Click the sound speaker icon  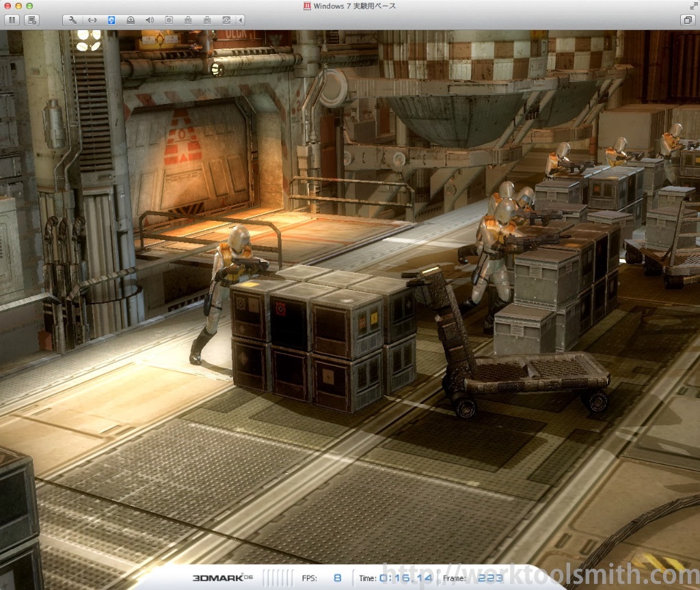150,20
